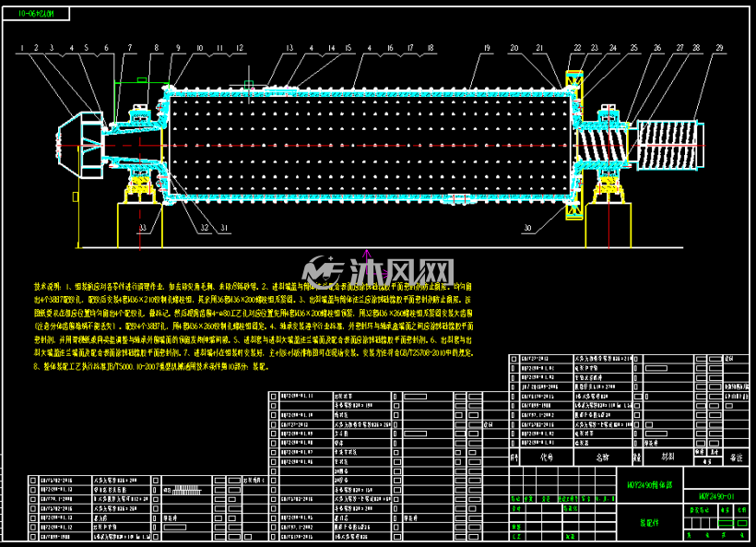The width and height of the screenshot is (756, 547).
Task: Click part callout number 7
Action: (x=130, y=48)
